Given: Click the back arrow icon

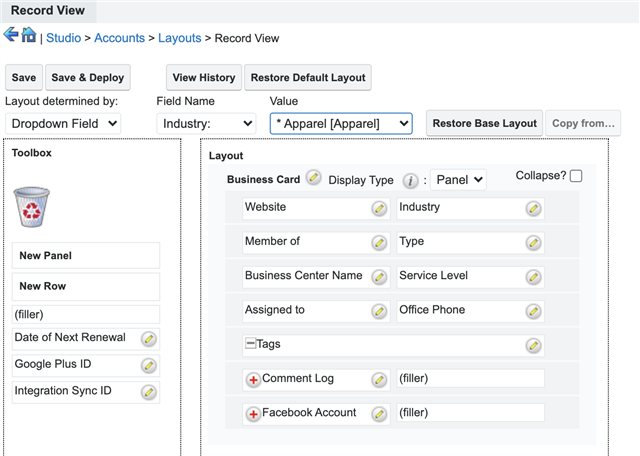Looking at the screenshot, I should (11, 36).
